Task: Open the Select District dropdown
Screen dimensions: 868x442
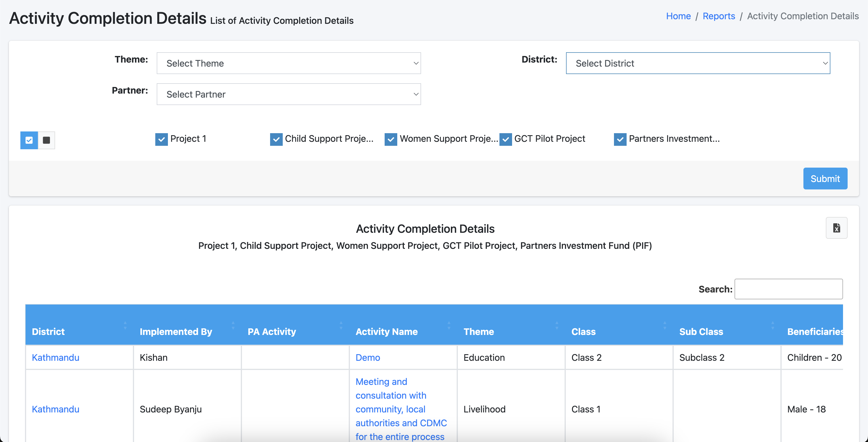Action: [698, 63]
